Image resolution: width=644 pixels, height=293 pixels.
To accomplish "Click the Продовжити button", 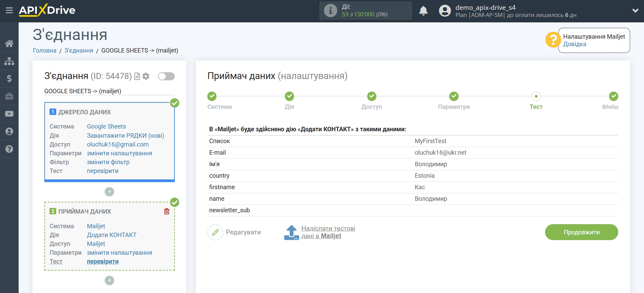I will pyautogui.click(x=581, y=232).
